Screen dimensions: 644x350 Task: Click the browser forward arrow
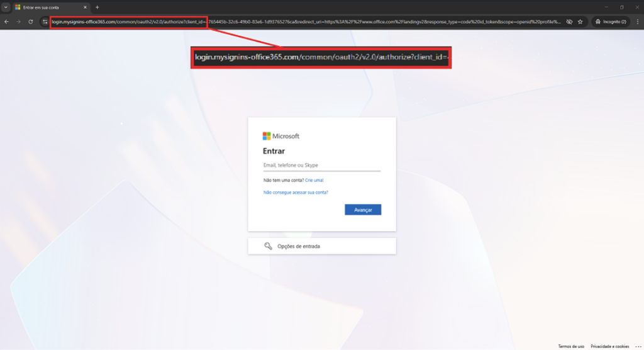click(19, 21)
